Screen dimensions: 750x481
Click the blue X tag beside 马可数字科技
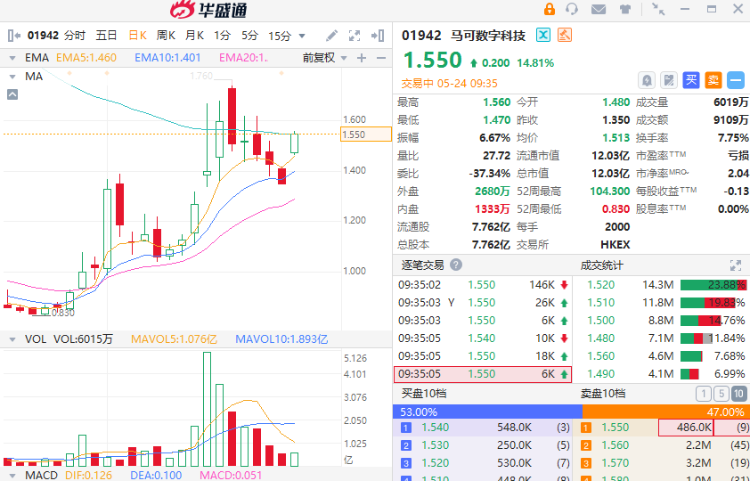click(x=543, y=35)
